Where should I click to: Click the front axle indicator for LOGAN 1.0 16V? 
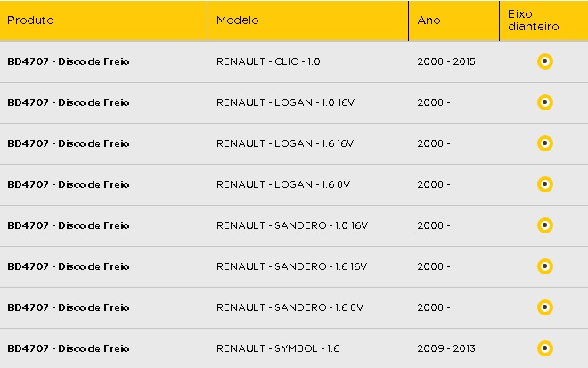[x=545, y=102]
